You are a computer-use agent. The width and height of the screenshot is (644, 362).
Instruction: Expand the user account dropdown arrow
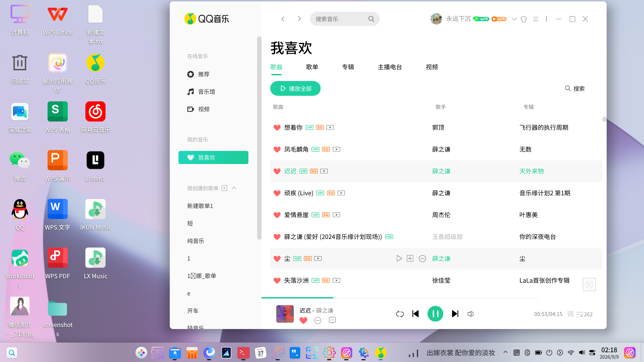click(514, 19)
